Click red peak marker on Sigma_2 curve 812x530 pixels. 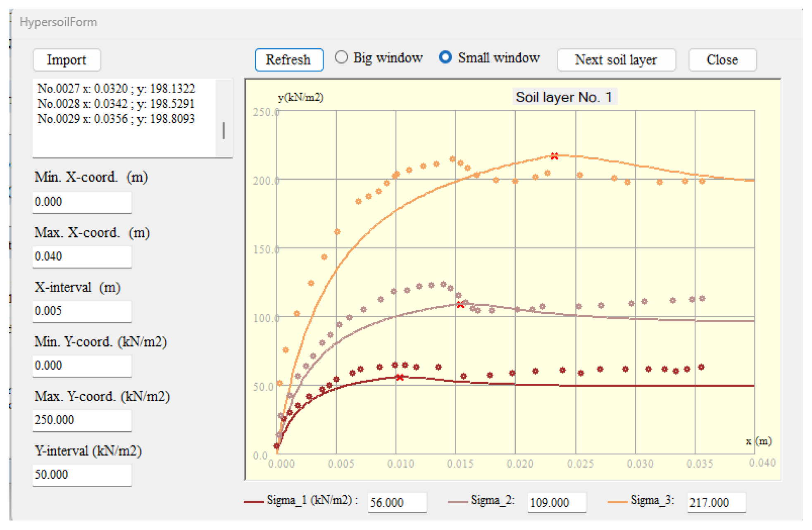[x=460, y=304]
